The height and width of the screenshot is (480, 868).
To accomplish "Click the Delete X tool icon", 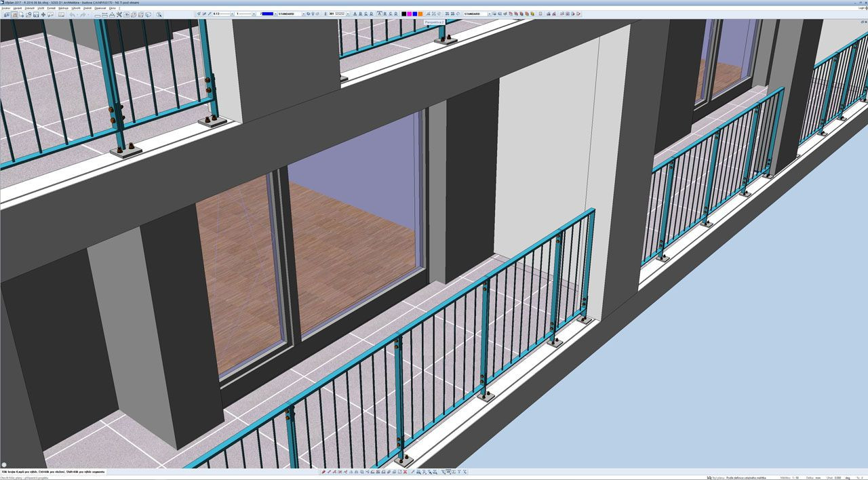I will (119, 14).
